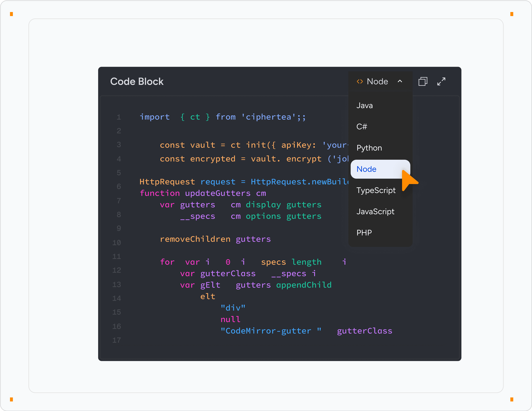Click the Node language selector label

pyautogui.click(x=377, y=81)
